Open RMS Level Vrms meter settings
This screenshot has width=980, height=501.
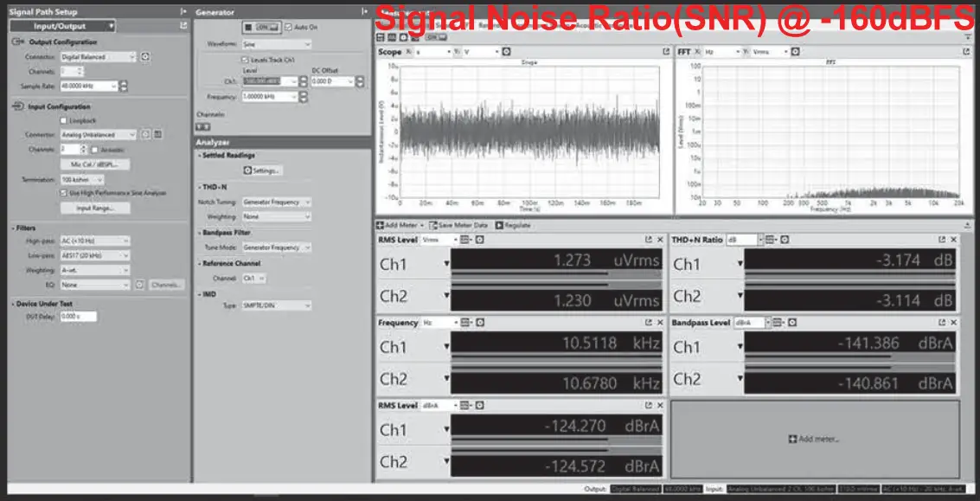[480, 240]
